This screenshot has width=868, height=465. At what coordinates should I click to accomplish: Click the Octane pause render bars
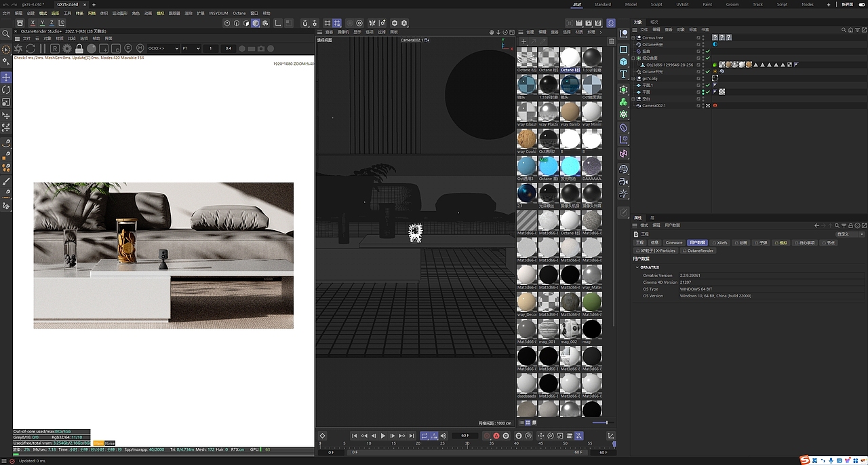coord(43,48)
